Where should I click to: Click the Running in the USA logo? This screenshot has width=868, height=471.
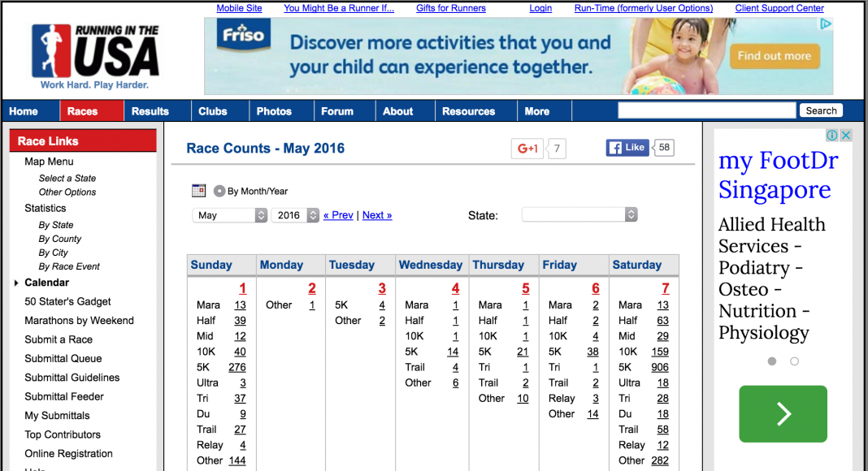point(94,56)
